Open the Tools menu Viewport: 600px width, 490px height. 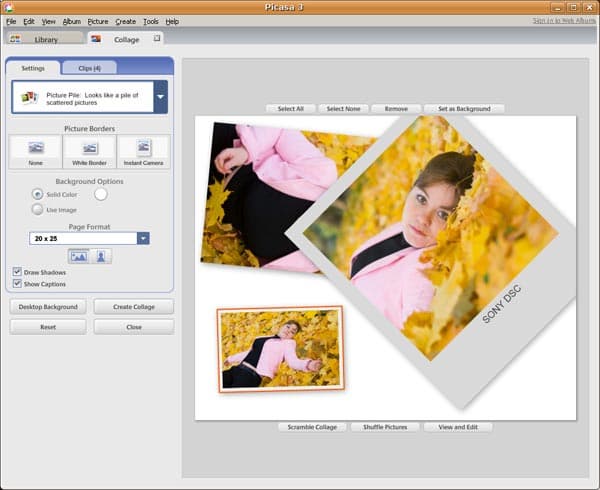(151, 21)
